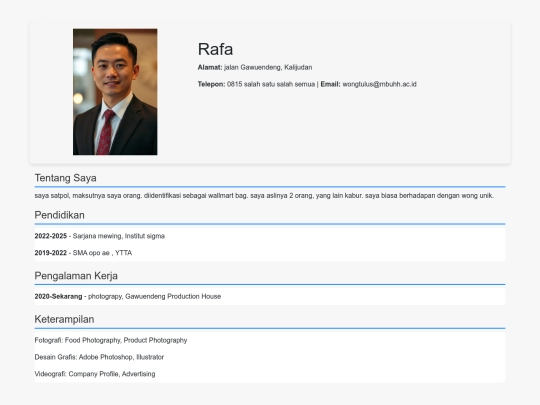Viewport: 540px width, 405px height.
Task: Click the "2022-2025" year range
Action: [51, 236]
